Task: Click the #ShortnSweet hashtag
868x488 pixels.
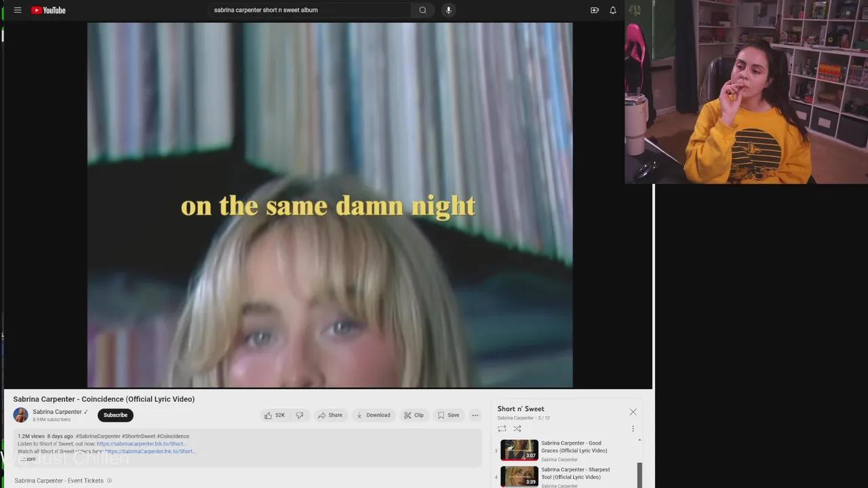Action: pos(138,436)
